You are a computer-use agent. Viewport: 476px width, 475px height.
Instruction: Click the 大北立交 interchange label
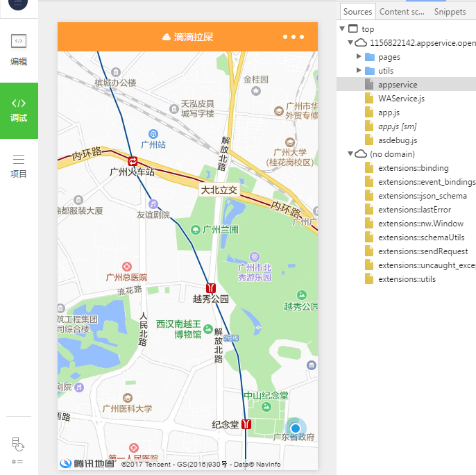click(219, 190)
